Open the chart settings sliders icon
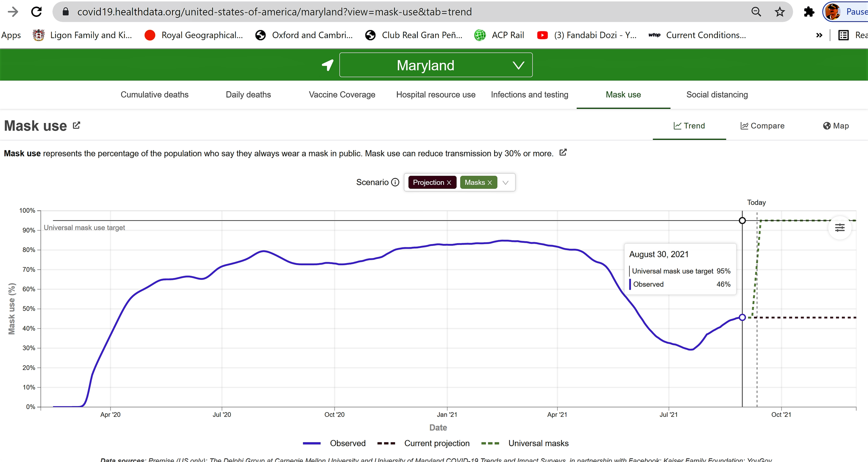The width and height of the screenshot is (868, 462). click(840, 228)
